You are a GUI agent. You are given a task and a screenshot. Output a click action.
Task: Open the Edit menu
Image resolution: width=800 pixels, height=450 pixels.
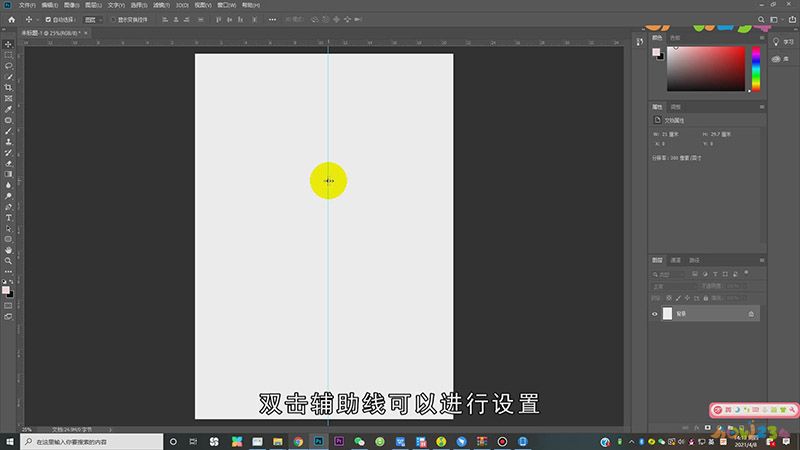coord(49,5)
